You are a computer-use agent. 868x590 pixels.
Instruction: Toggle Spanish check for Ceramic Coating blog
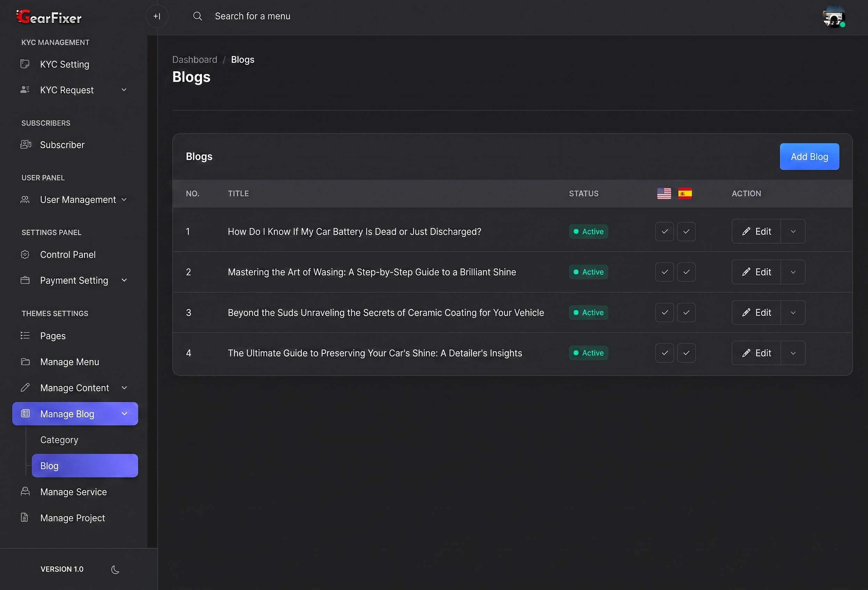(x=686, y=312)
